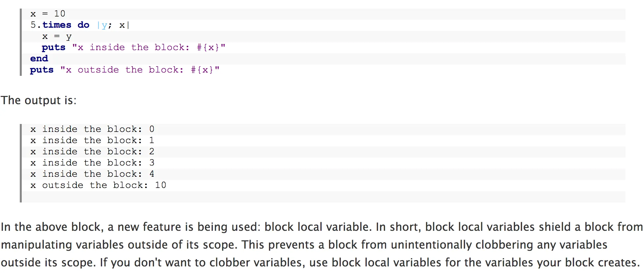
Task: Click the 'x outside the block' puts code line
Action: [124, 70]
